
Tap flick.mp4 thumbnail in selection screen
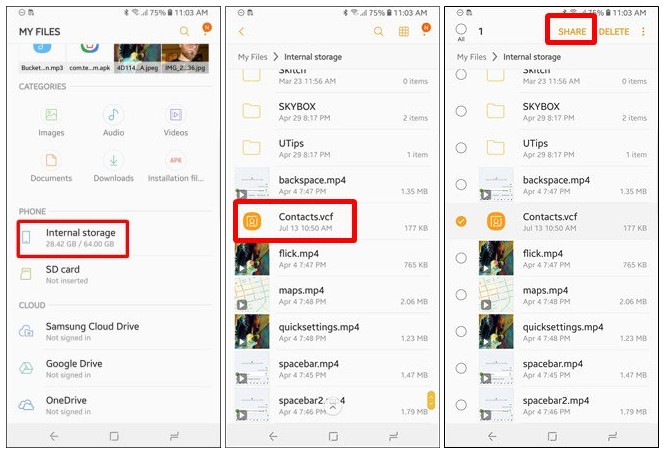click(x=496, y=258)
